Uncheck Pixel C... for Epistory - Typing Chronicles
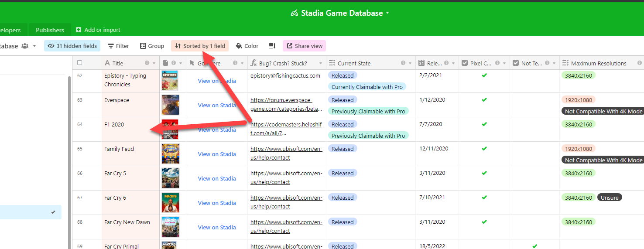The height and width of the screenshot is (249, 644). pos(484,75)
